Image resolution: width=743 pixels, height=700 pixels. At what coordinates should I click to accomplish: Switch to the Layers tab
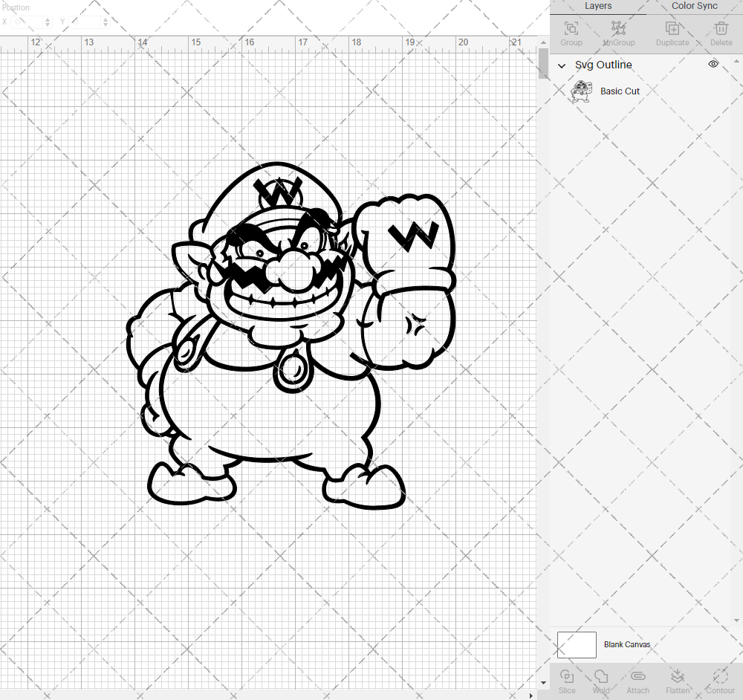pyautogui.click(x=598, y=6)
